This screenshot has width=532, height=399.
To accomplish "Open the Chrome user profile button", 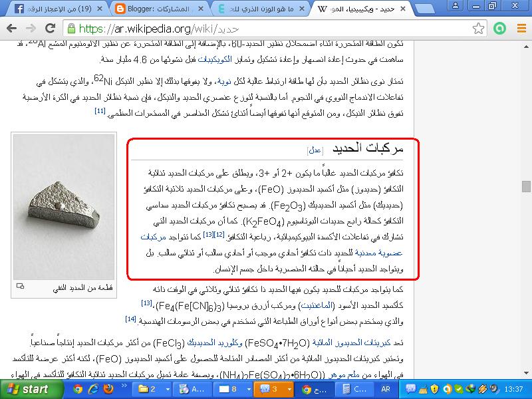I will [x=456, y=5].
